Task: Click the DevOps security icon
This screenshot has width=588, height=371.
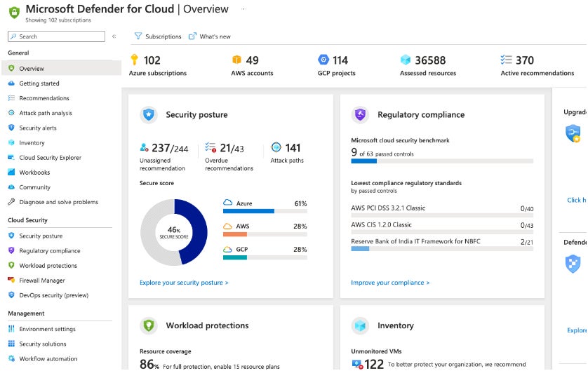Action: [x=11, y=295]
